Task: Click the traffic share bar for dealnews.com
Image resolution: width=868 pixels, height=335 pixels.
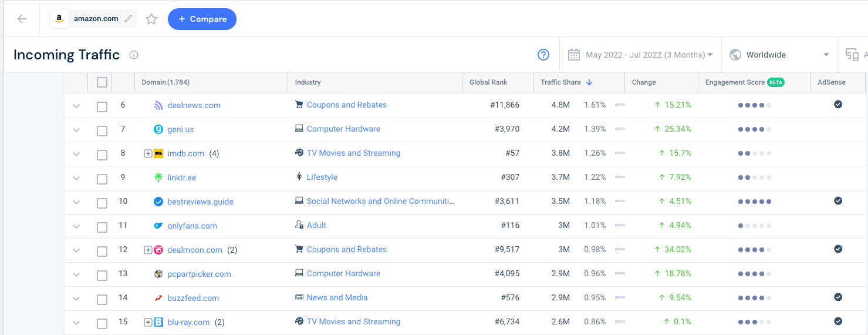Action: point(620,105)
